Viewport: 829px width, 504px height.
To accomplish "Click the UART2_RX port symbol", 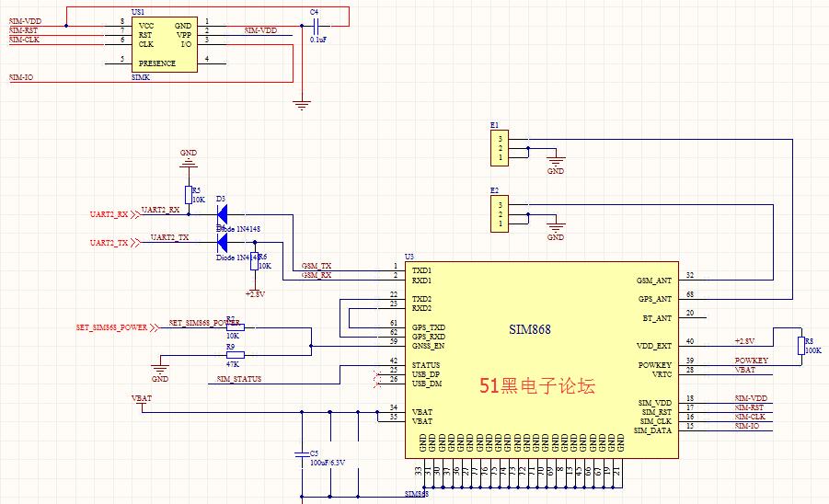I will [x=114, y=214].
